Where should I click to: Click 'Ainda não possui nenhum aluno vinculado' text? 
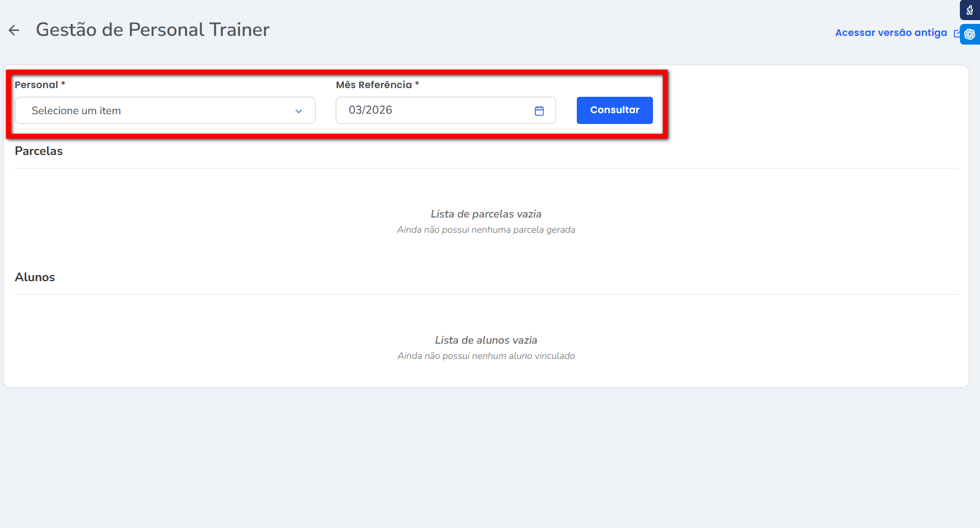click(x=486, y=356)
